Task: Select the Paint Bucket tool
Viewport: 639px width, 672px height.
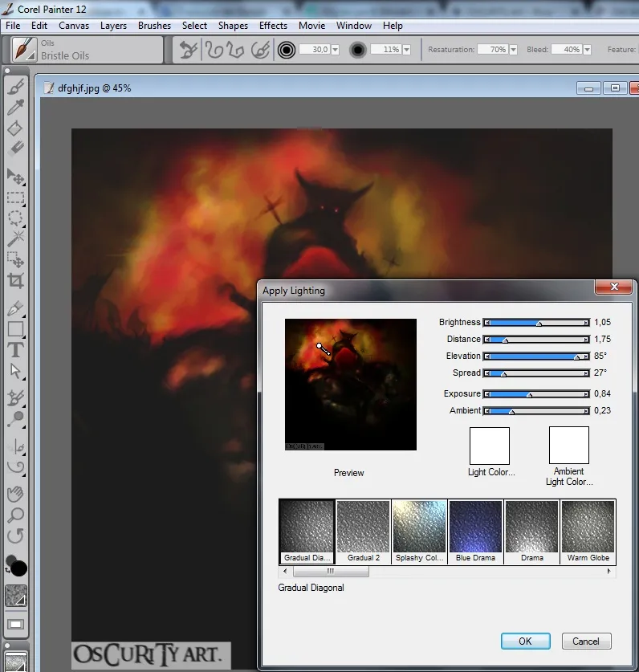Action: coord(15,128)
